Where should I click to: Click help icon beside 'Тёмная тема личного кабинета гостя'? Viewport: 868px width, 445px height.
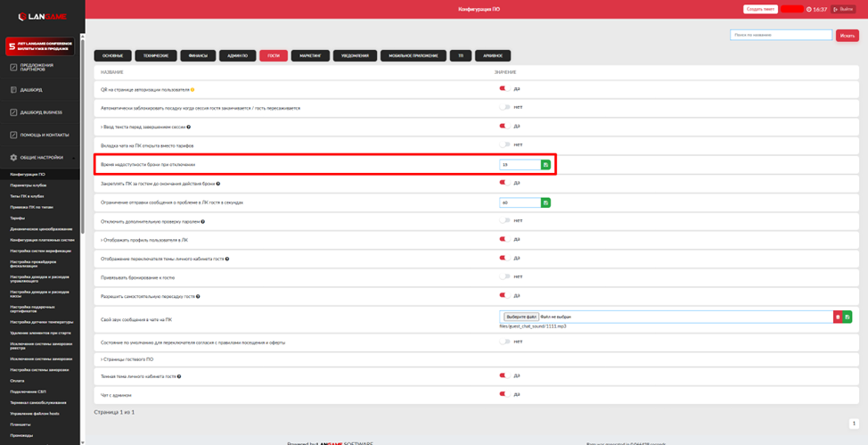pyautogui.click(x=179, y=376)
